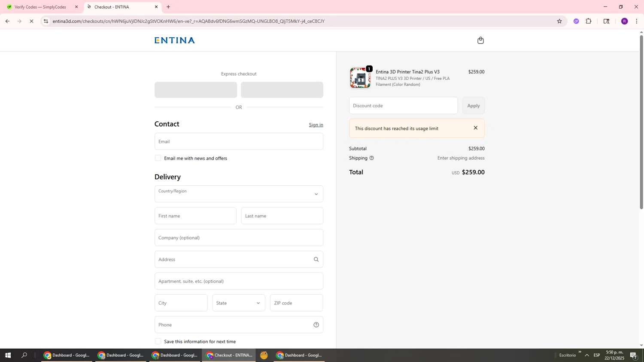Open the Escritorio taskbar toolbar
Screen dimensions: 644x362
567,355
